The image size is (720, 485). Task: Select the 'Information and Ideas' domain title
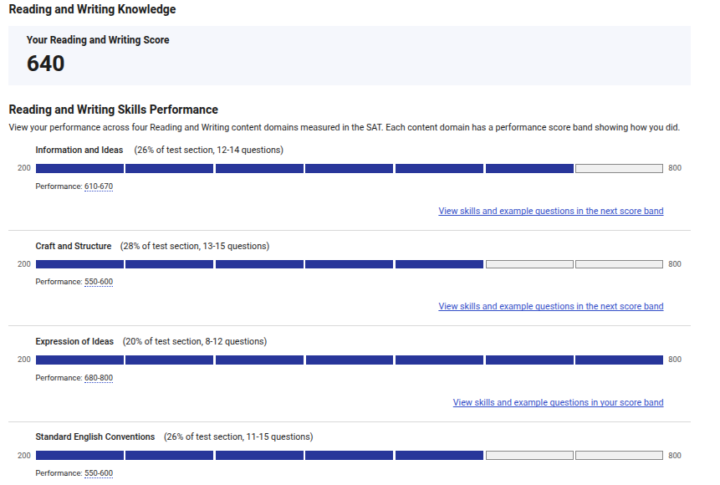tap(79, 150)
